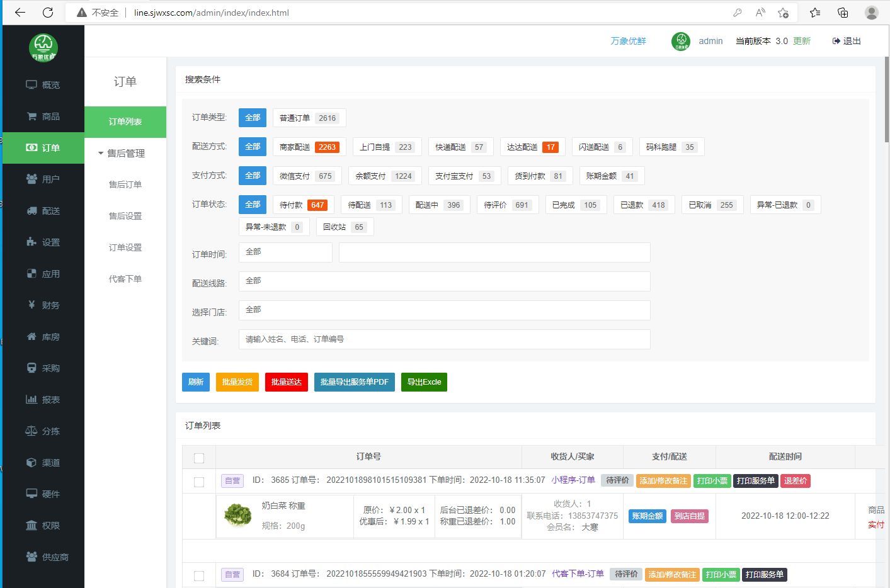The width and height of the screenshot is (890, 588).
Task: Check the checkbox for order ID 3685
Action: [199, 482]
